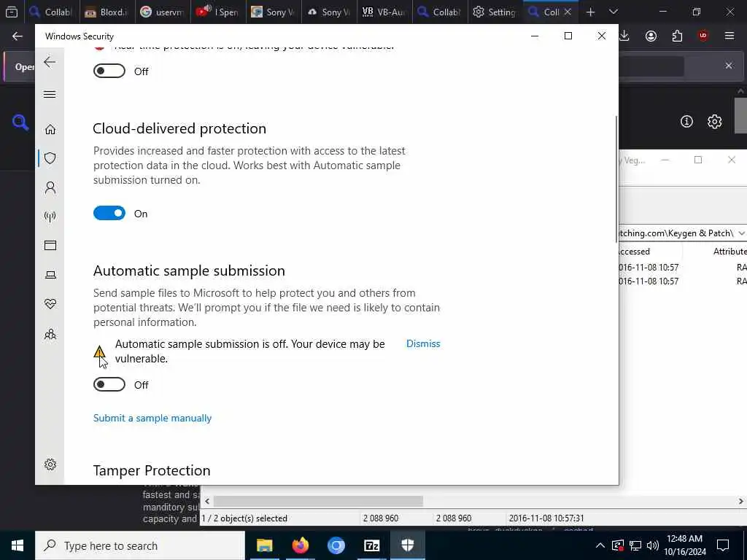Image resolution: width=747 pixels, height=560 pixels.
Task: Open Firefox from the taskbar
Action: [x=300, y=545]
